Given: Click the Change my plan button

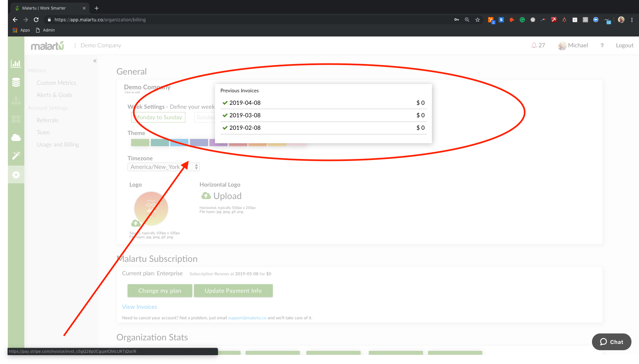Looking at the screenshot, I should coord(160,291).
